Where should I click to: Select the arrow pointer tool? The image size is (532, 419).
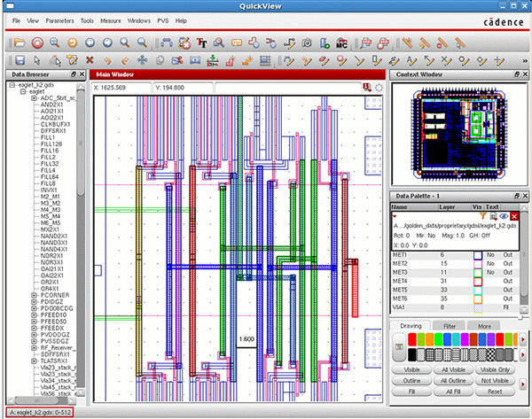pos(37,61)
